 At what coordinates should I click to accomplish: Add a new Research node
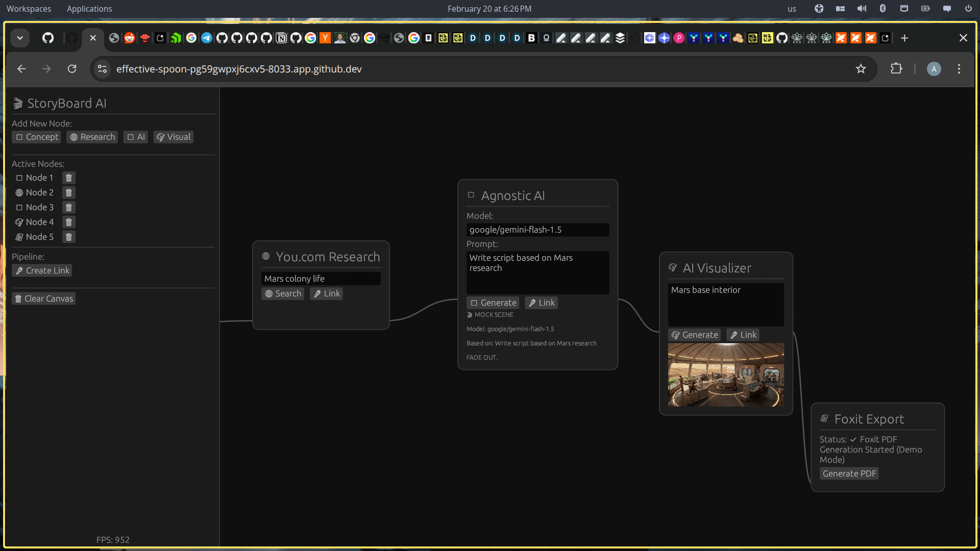pyautogui.click(x=92, y=137)
